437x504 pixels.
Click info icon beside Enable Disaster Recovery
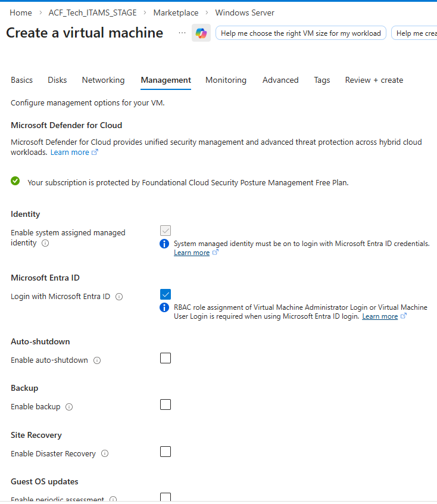(105, 453)
